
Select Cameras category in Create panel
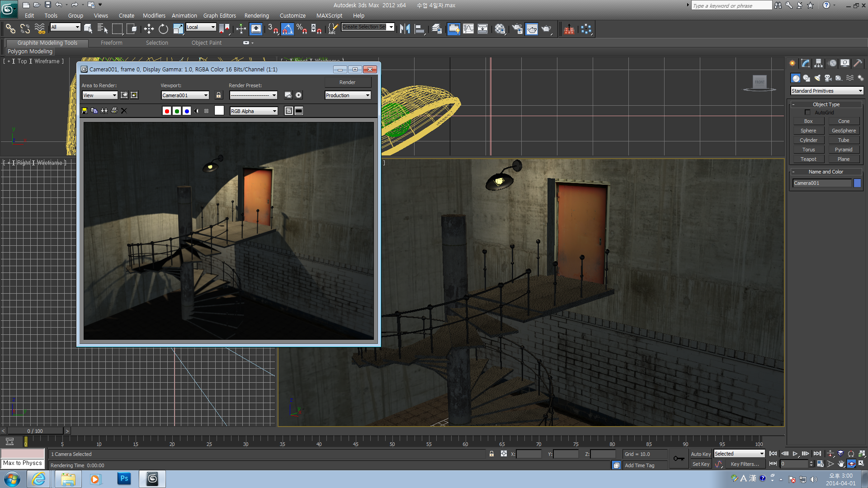point(828,78)
